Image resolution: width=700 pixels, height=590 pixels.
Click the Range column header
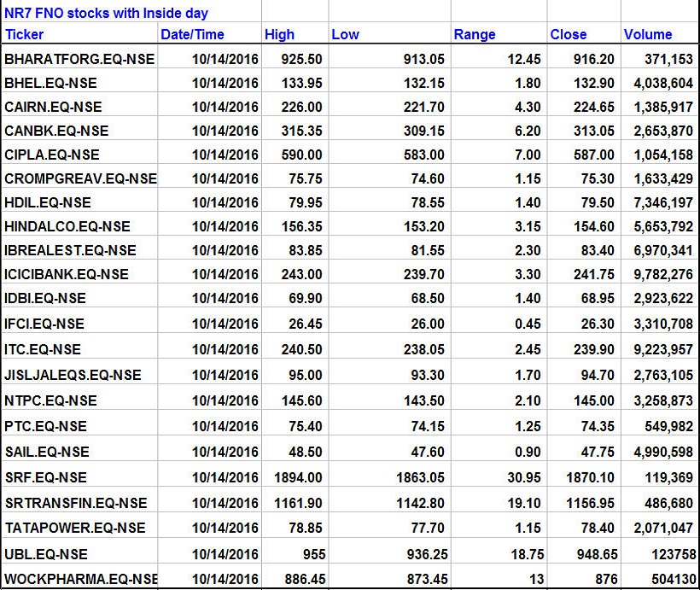475,35
